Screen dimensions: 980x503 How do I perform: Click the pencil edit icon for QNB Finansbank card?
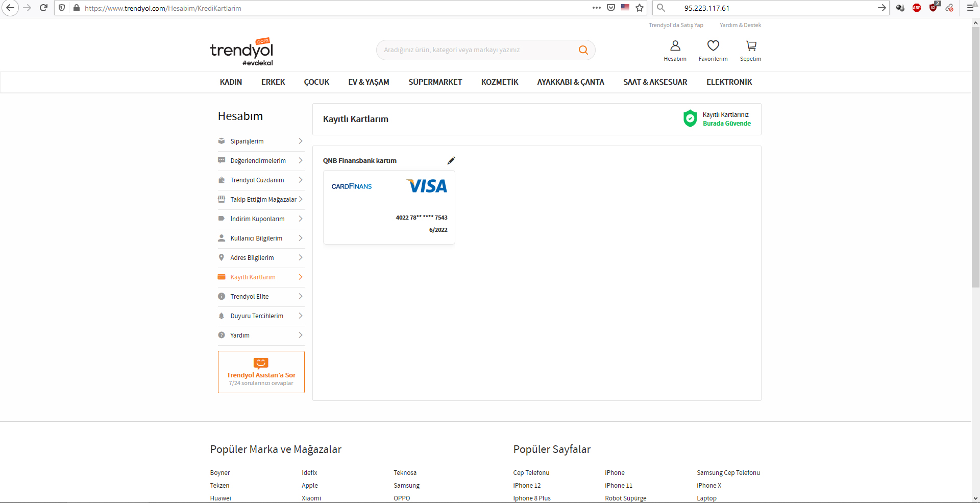click(451, 161)
